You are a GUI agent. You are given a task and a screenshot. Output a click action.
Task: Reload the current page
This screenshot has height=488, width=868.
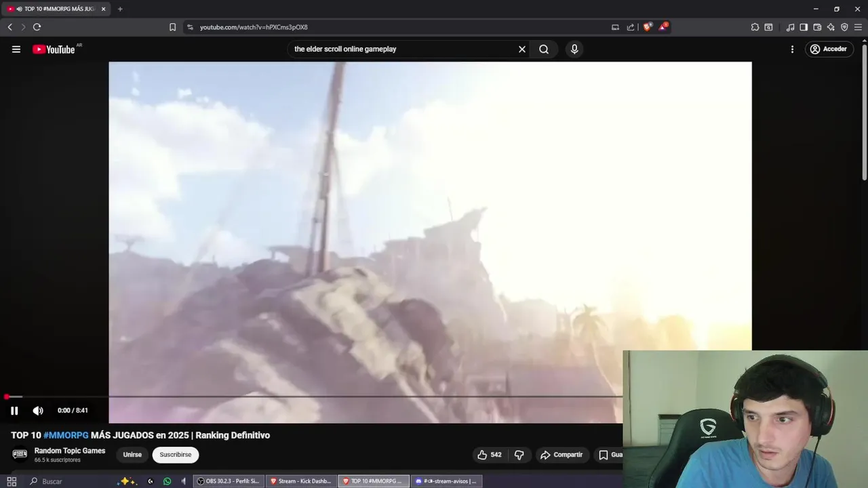click(37, 27)
